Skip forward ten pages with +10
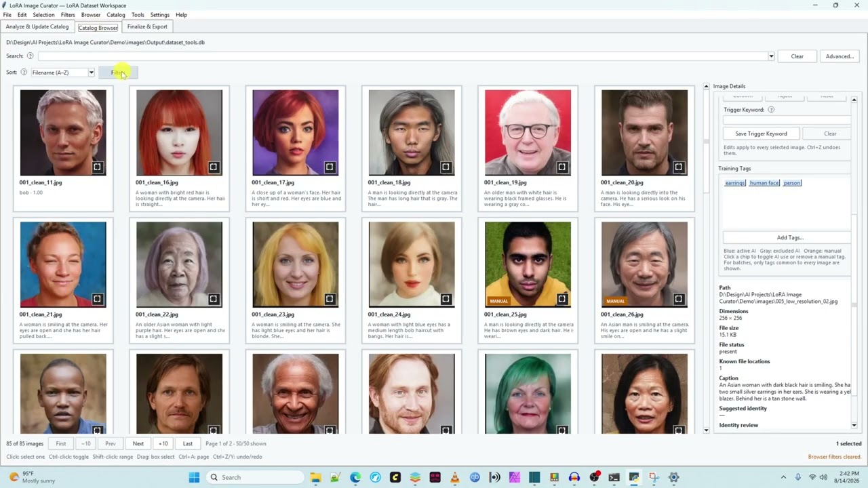868x488 pixels. tap(163, 444)
